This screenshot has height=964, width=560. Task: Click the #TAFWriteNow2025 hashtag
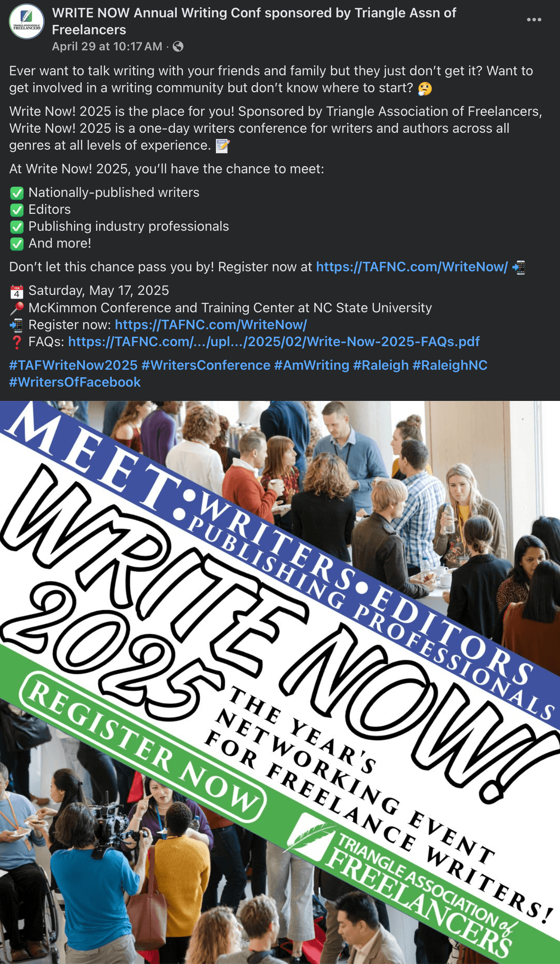click(73, 365)
